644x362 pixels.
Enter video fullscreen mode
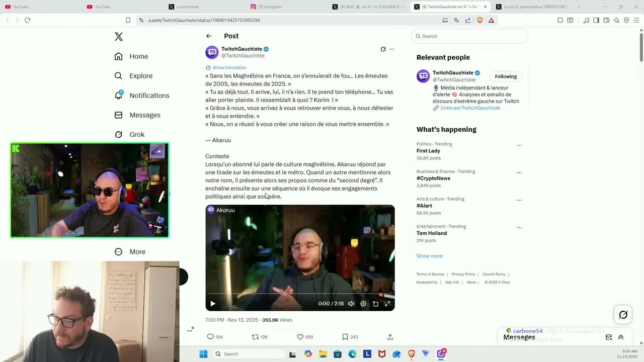pyautogui.click(x=387, y=304)
